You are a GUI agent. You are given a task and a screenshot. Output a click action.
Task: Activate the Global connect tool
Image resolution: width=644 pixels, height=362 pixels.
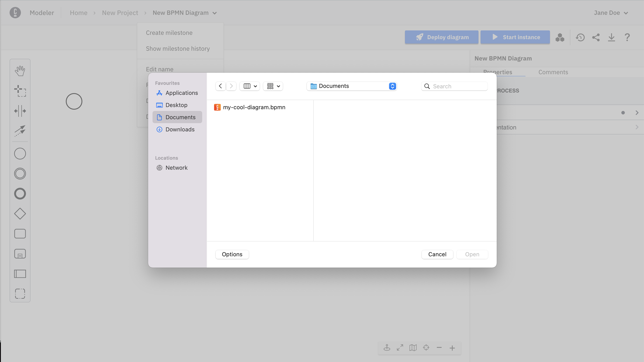tap(20, 131)
